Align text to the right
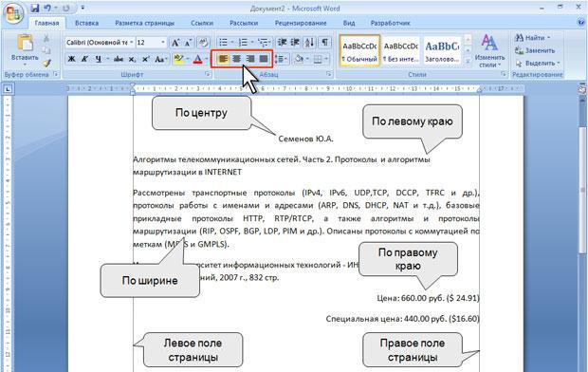The width and height of the screenshot is (588, 372). (250, 59)
